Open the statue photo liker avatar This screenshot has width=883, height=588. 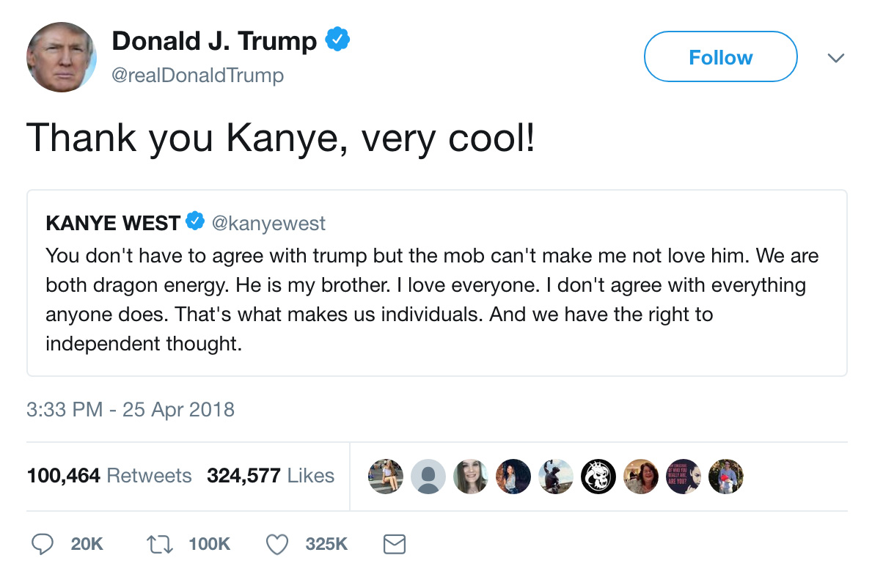point(555,477)
